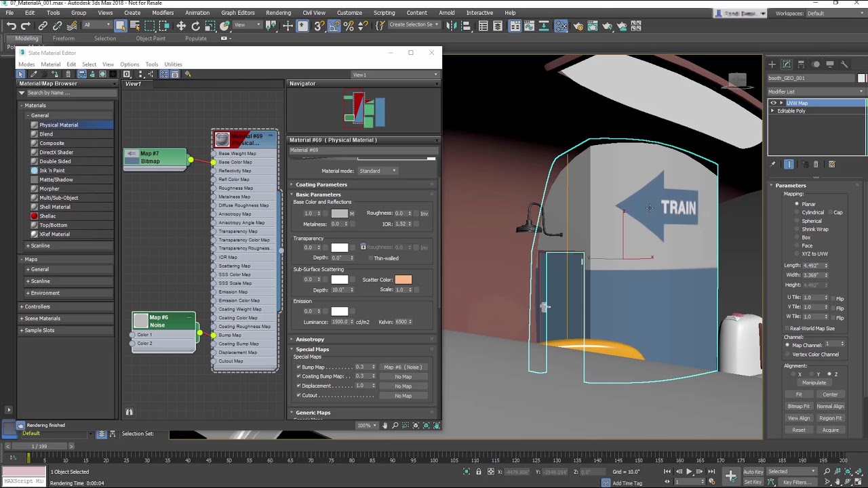Open the Modes menu in Slate editor
The image size is (868, 488).
click(x=26, y=64)
